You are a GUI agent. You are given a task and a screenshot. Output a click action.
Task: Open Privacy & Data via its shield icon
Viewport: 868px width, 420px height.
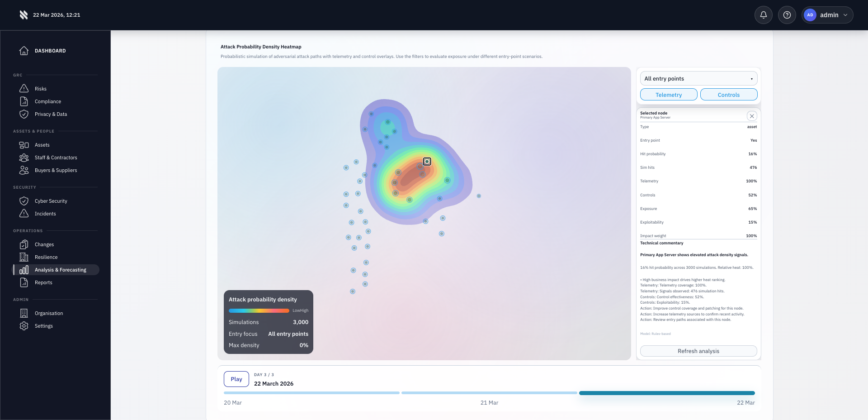click(24, 114)
